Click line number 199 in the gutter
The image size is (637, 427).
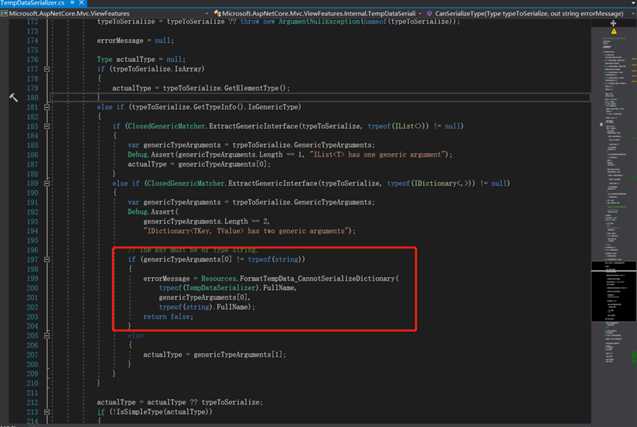32,279
